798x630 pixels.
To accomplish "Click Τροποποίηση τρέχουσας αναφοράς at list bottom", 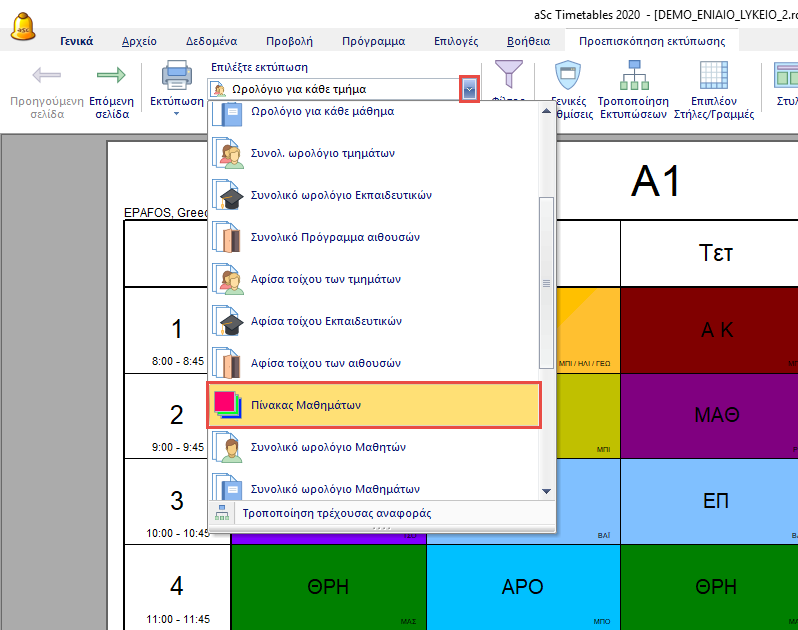I will click(337, 513).
